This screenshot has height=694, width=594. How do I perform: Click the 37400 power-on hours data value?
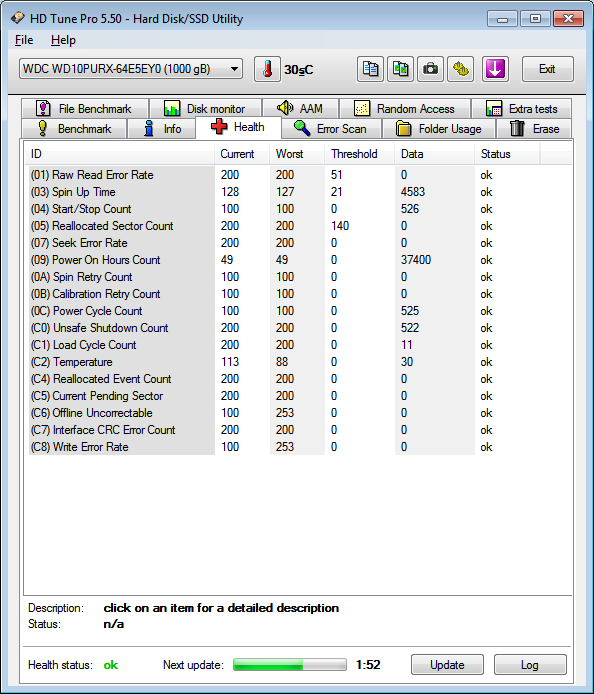416,260
